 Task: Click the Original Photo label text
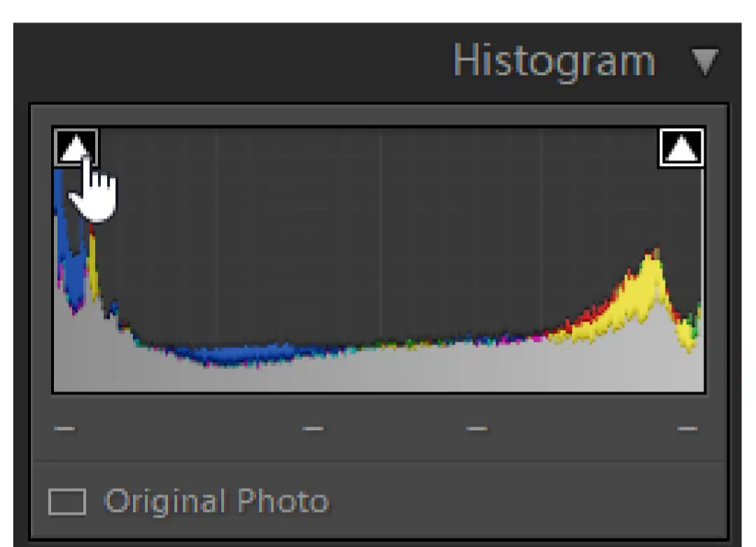click(x=216, y=501)
